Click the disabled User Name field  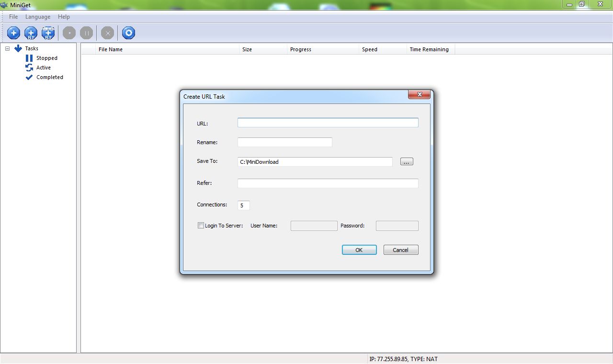(x=314, y=226)
